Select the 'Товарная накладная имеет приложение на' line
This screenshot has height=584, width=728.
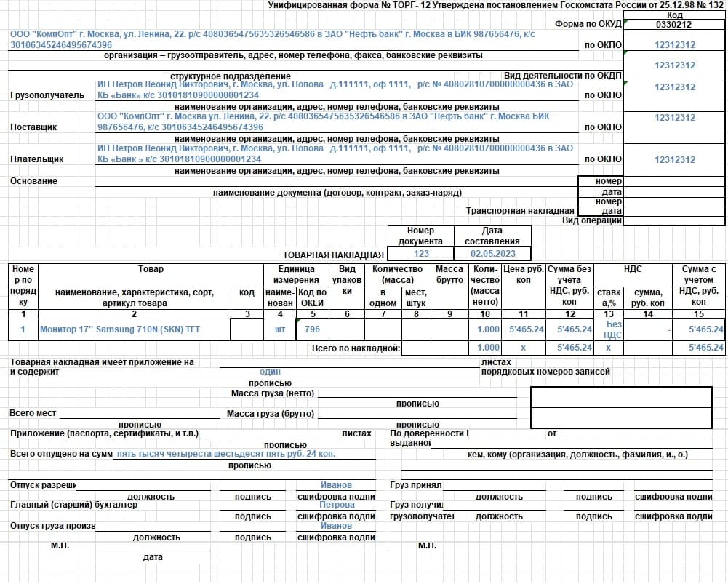102,361
